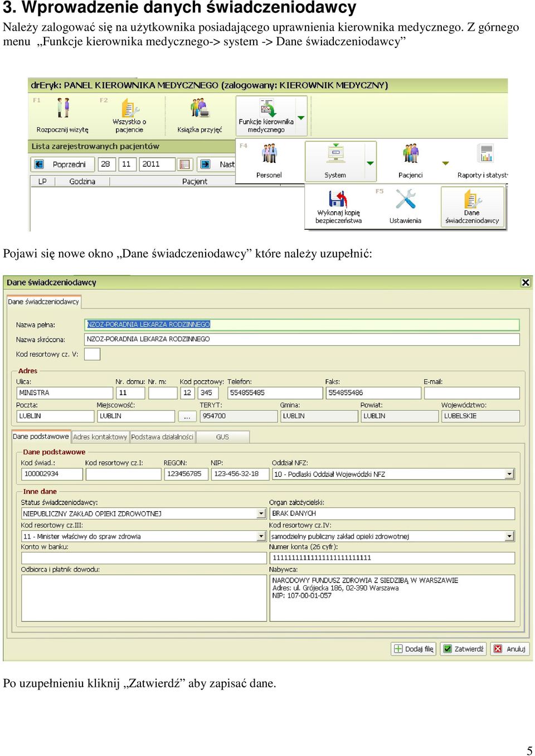Click the year field showing 2011
The height and width of the screenshot is (756, 535).
[x=157, y=164]
